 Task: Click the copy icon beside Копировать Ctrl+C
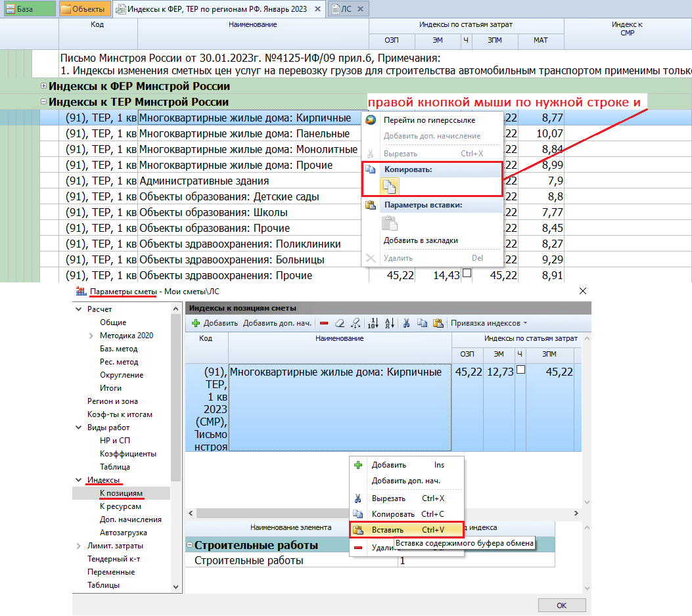pos(358,514)
